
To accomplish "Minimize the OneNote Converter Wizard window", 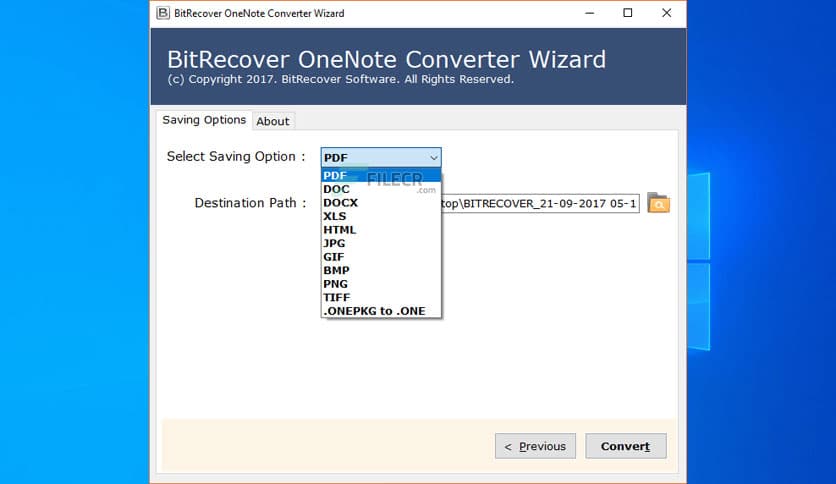I will [590, 13].
